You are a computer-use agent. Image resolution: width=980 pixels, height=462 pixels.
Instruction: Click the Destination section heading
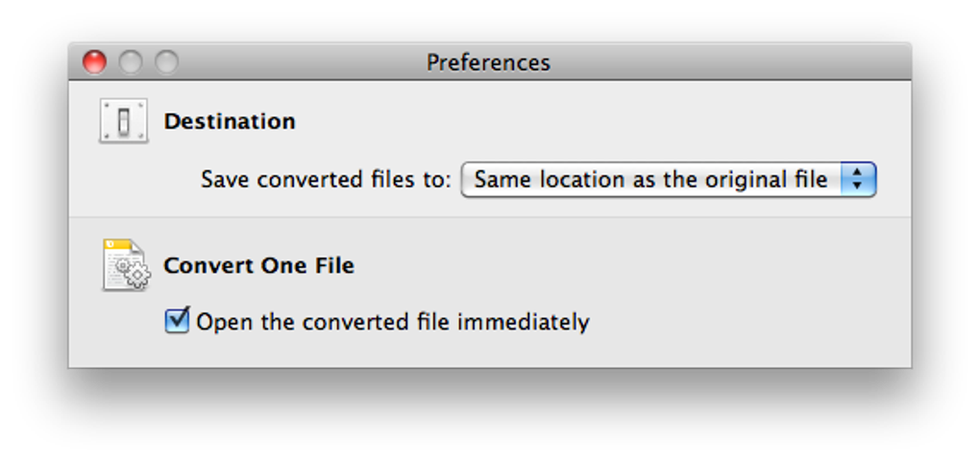(230, 122)
